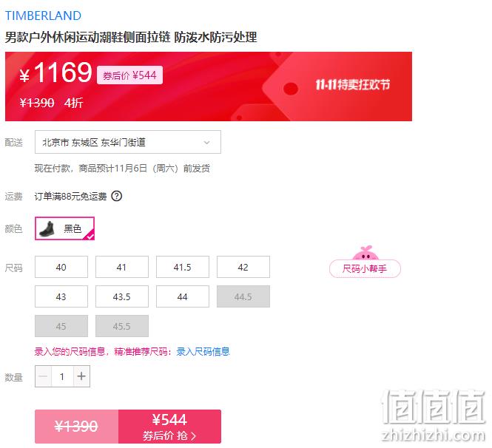492x448 pixels.
Task: Click the 券后价 ¥544 coupon price tag
Action: coord(129,75)
